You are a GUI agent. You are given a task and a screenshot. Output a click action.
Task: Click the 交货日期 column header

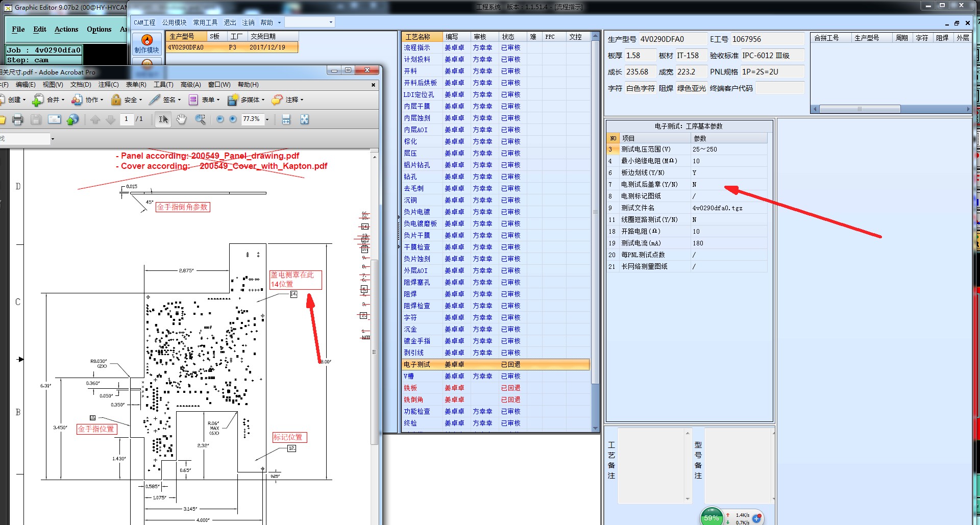pos(273,36)
